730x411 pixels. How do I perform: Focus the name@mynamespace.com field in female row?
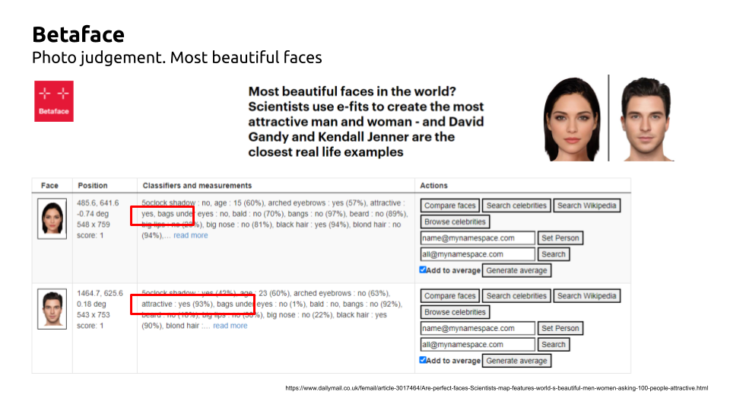pyautogui.click(x=477, y=238)
